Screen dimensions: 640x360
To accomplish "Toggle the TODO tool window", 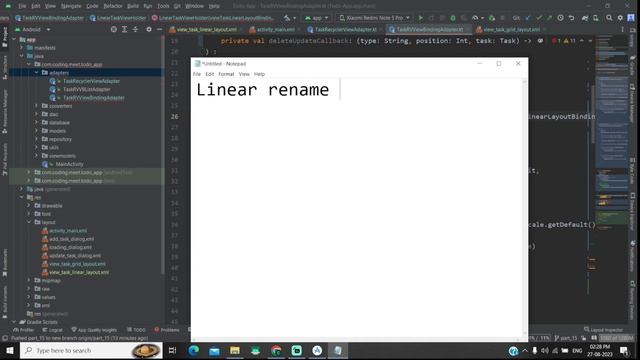I will tap(136, 330).
